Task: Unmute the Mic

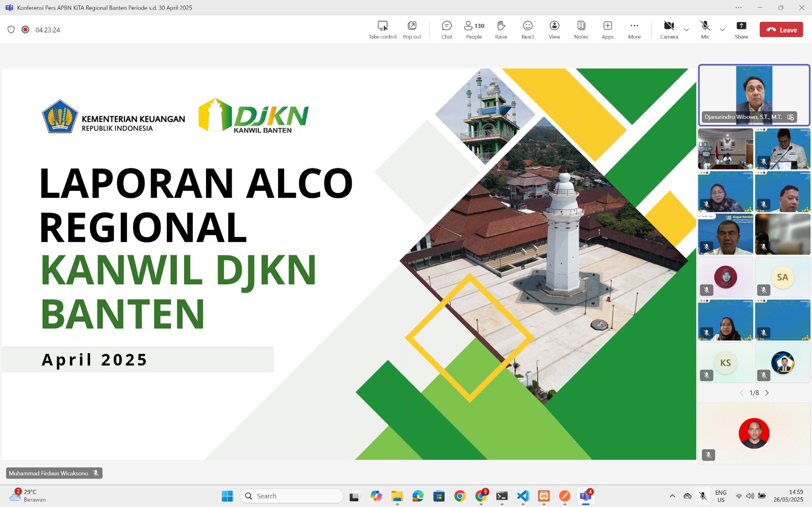Action: point(705,30)
